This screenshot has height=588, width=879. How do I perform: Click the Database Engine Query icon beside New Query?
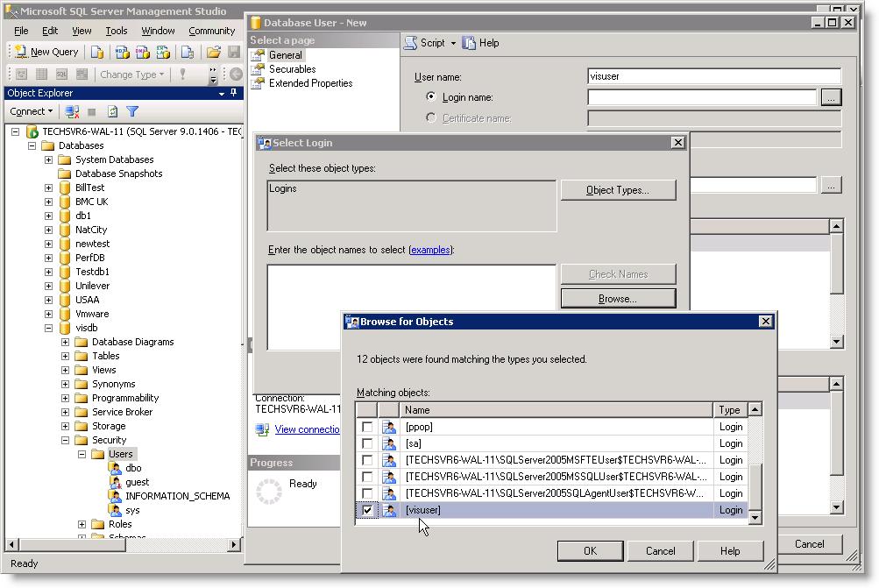point(97,52)
